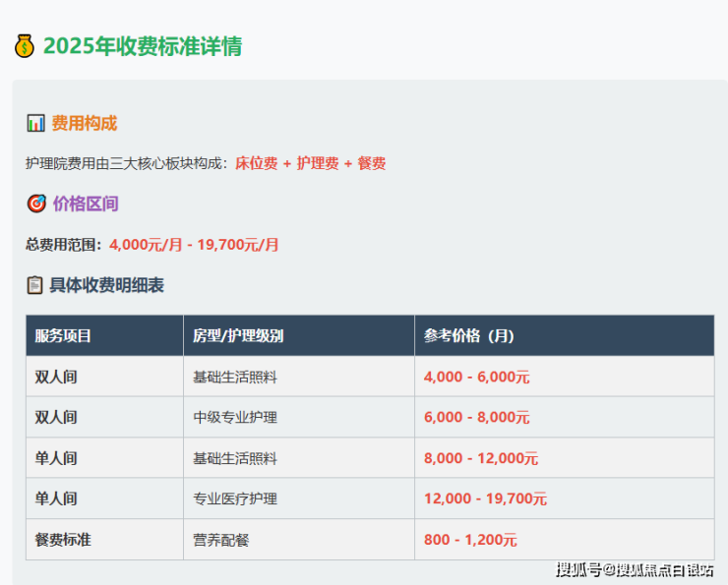Select the 6,000 - 8,000元 price cell
The width and height of the screenshot is (728, 585).
(476, 417)
